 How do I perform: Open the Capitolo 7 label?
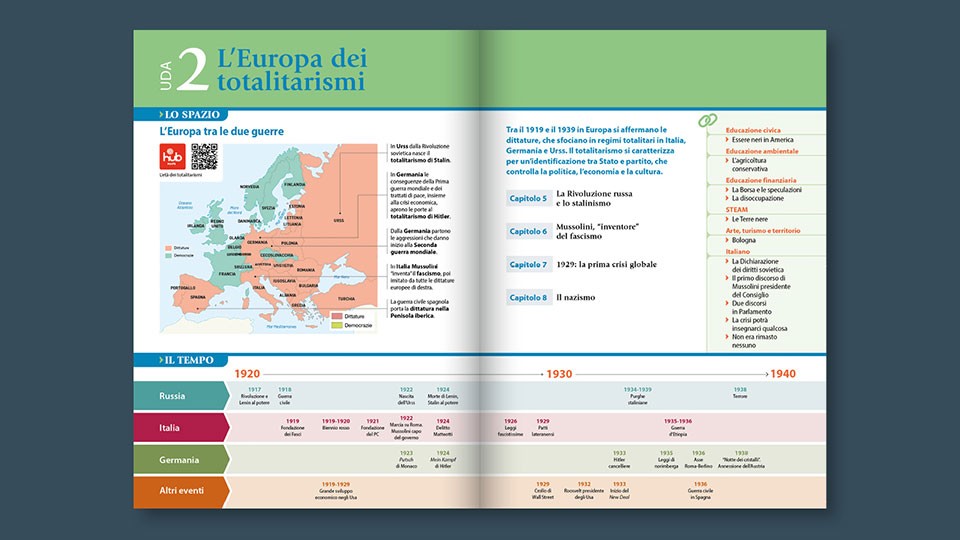pyautogui.click(x=528, y=264)
